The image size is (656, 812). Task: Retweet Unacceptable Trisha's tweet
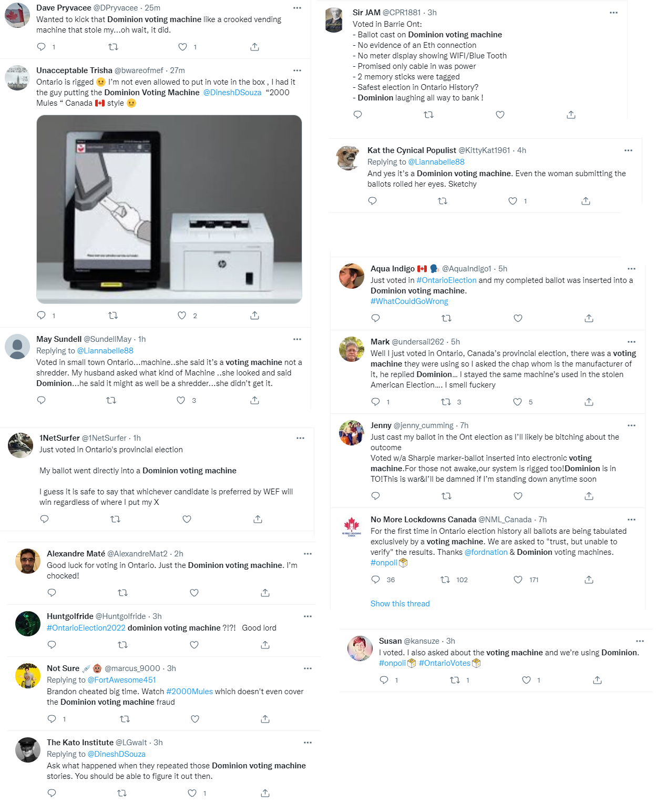(113, 316)
